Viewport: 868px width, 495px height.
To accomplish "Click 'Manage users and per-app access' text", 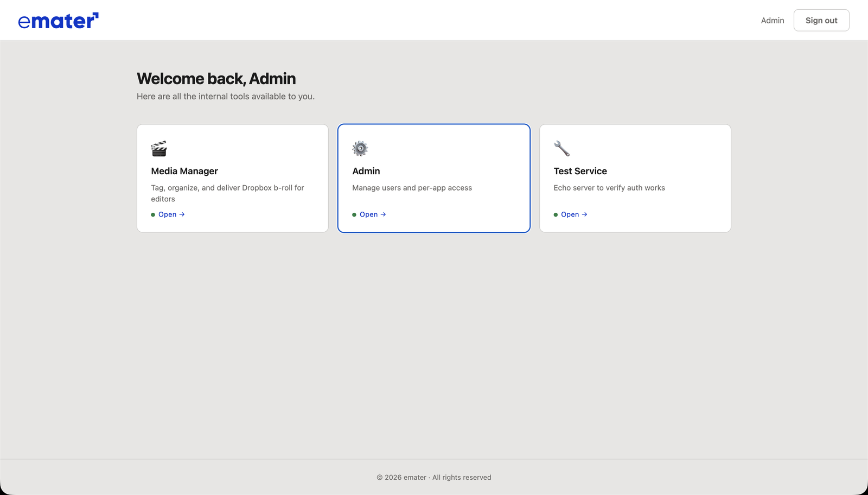I will pyautogui.click(x=412, y=188).
